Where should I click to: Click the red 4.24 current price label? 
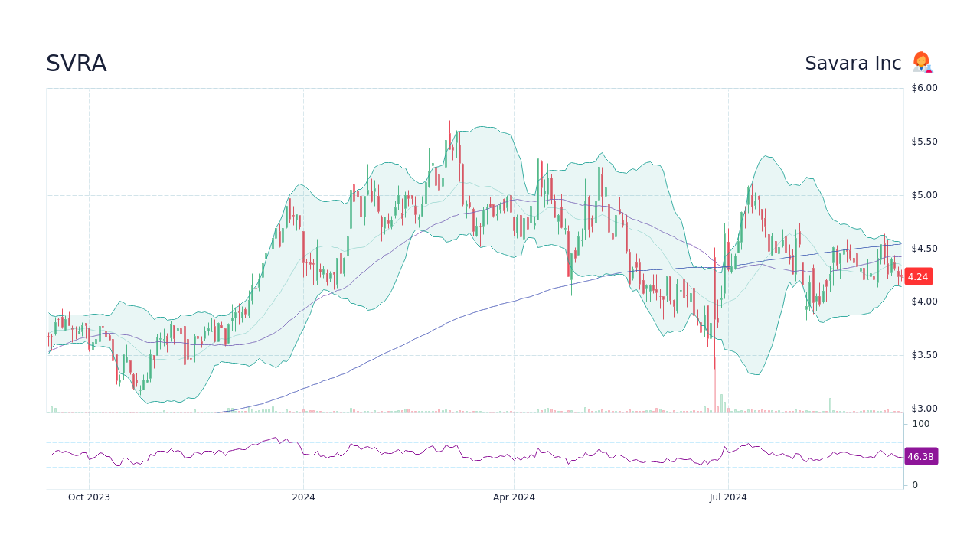point(918,277)
